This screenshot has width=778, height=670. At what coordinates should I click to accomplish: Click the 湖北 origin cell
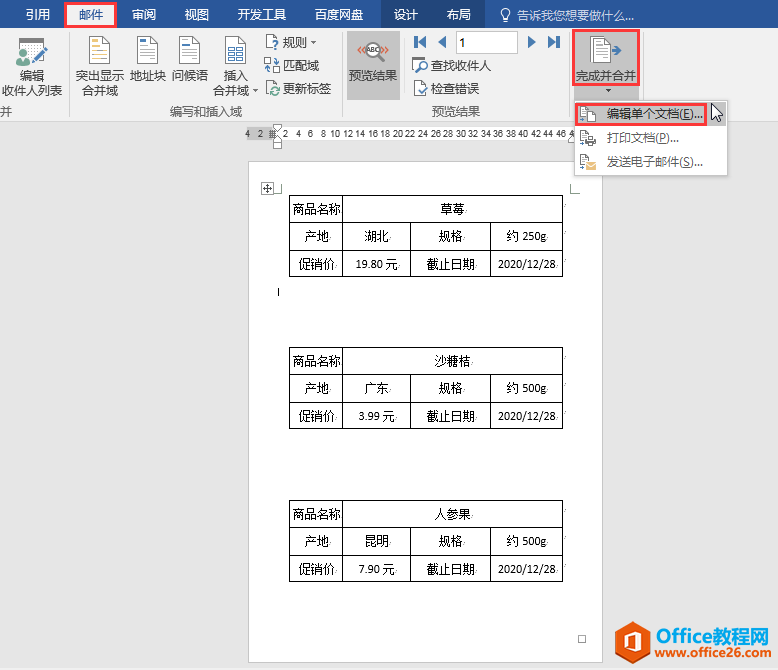click(x=376, y=236)
